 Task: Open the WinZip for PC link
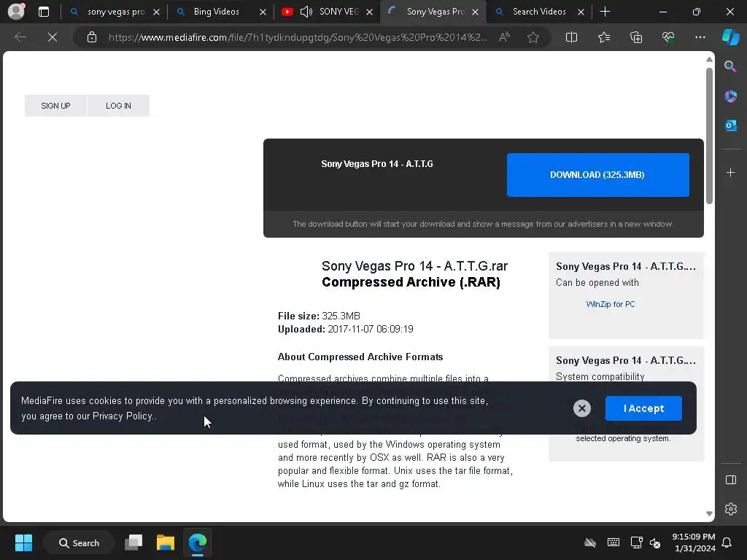[611, 304]
